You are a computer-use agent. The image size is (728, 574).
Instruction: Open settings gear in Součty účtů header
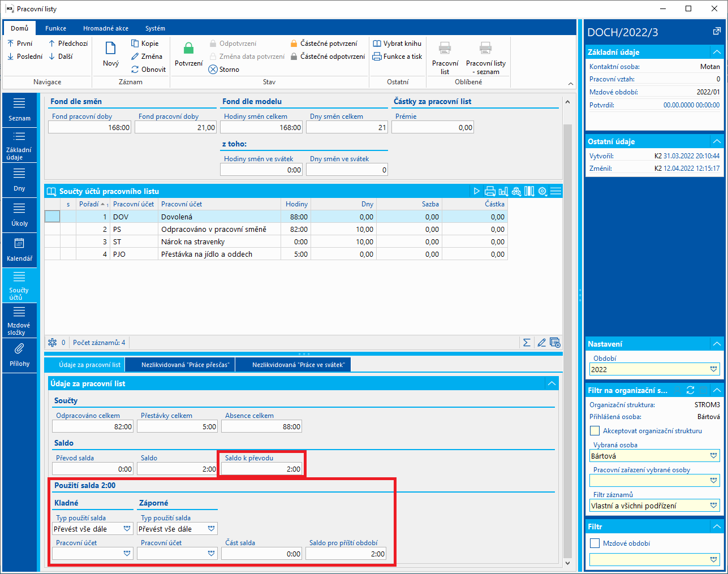542,191
